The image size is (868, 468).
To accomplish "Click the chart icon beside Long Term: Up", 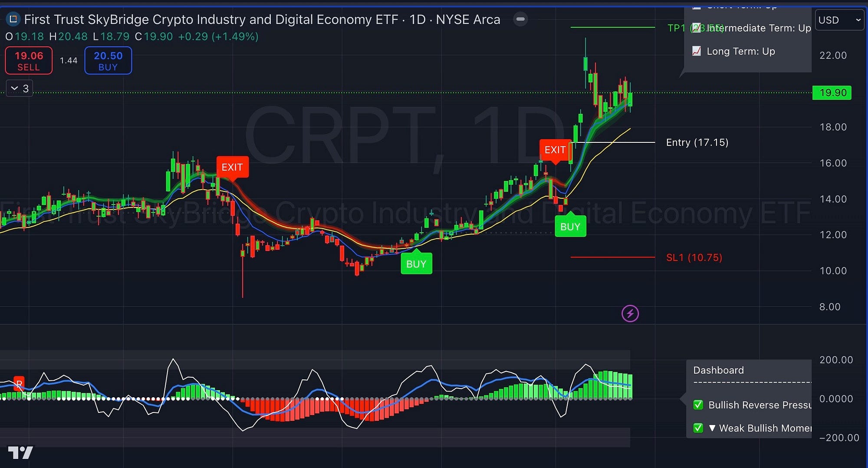I will (696, 51).
